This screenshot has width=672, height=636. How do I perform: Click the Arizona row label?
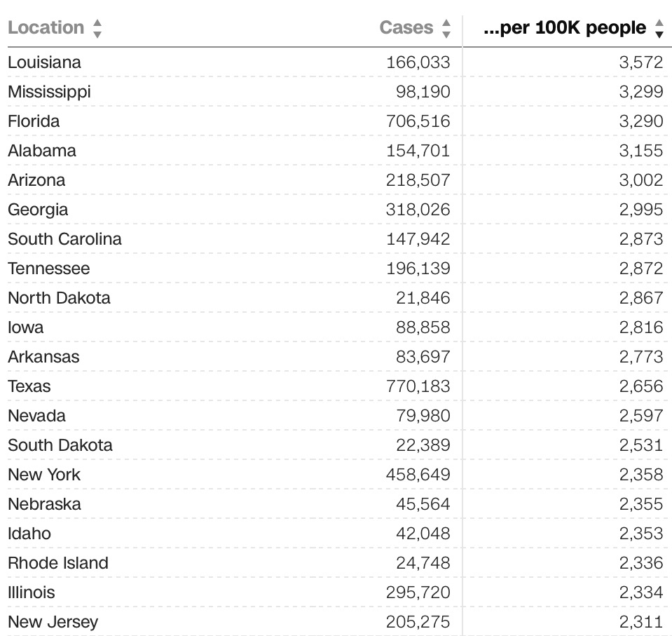click(x=36, y=180)
